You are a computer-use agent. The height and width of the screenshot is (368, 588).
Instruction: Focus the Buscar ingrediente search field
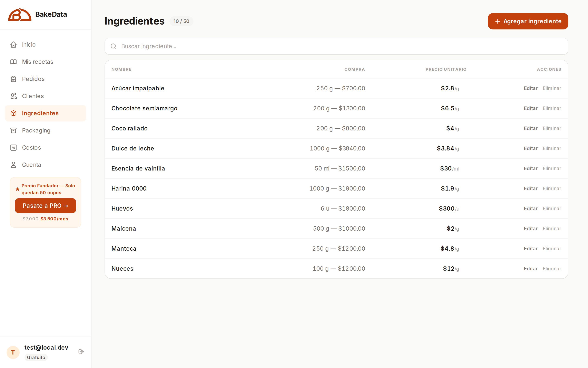336,46
